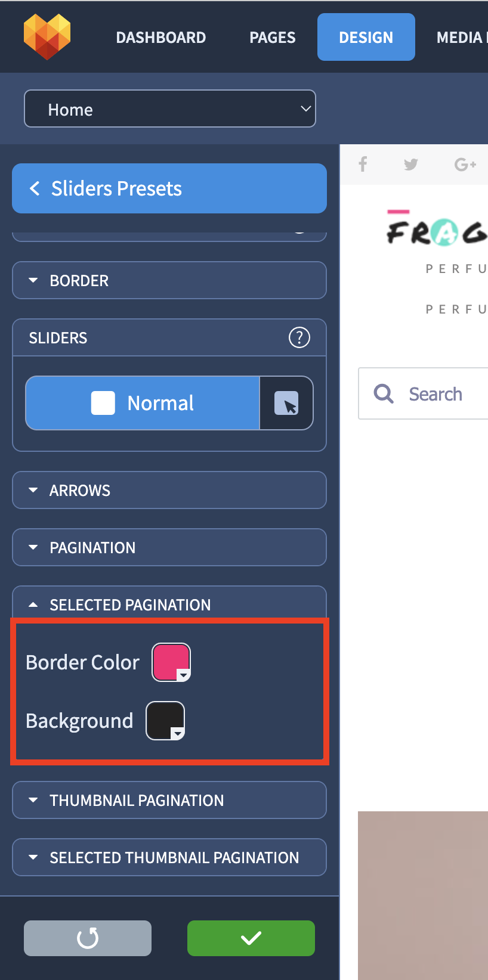Click the Twitter bird icon
Viewport: 488px width, 980px height.
[x=411, y=164]
